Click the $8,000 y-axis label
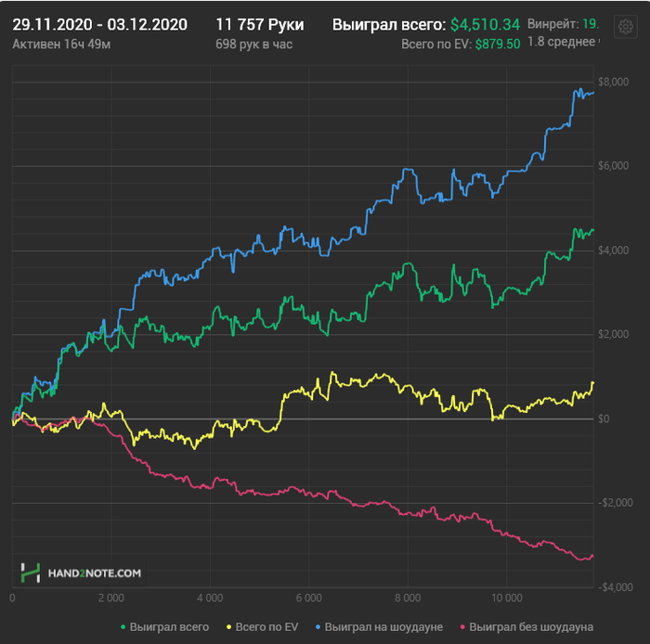This screenshot has width=650, height=644. [613, 83]
